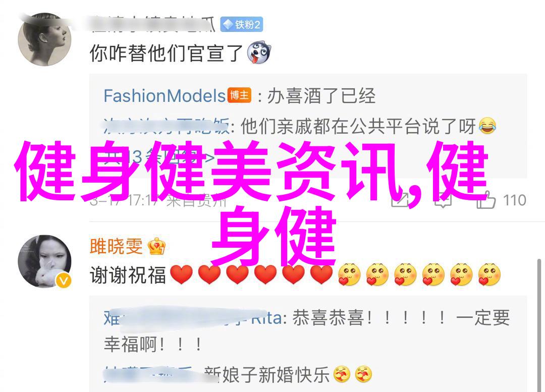
Task: Open first commenter's profile avatar
Action: point(44,40)
